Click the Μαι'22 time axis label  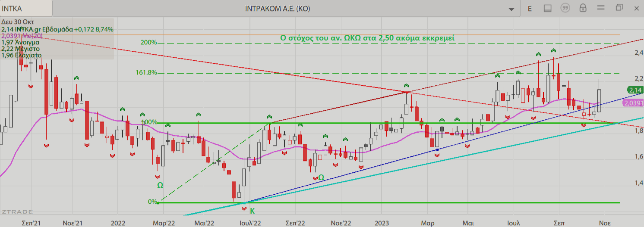coord(204,223)
